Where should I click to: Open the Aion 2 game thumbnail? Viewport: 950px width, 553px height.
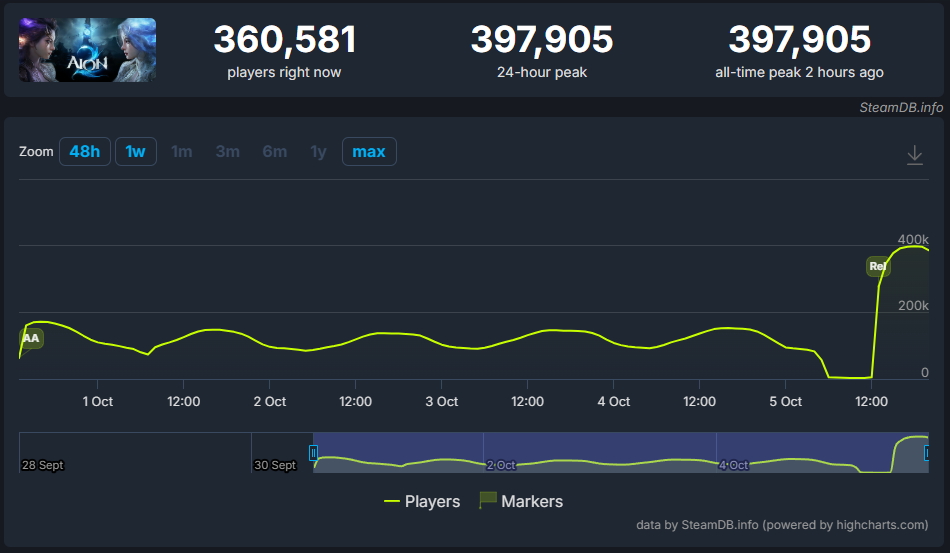click(87, 50)
